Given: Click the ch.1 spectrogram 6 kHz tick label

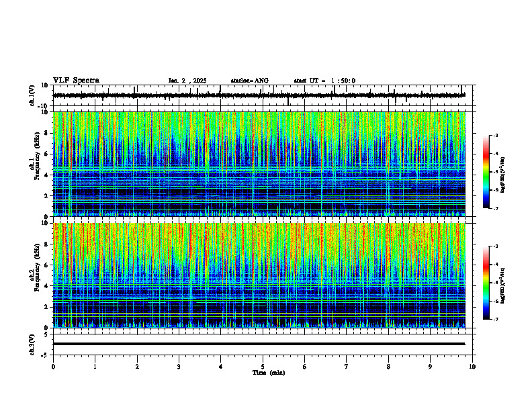Looking at the screenshot, I should (47, 154).
